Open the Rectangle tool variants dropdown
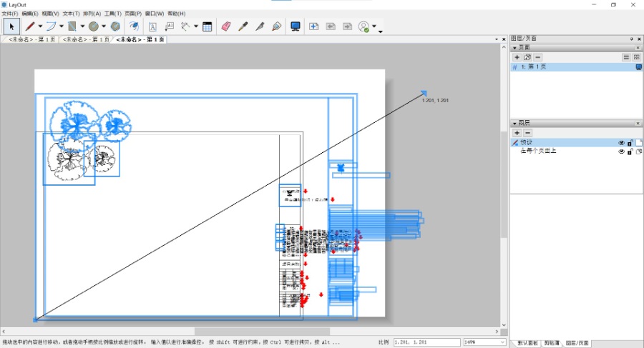Image resolution: width=644 pixels, height=348 pixels. (82, 26)
